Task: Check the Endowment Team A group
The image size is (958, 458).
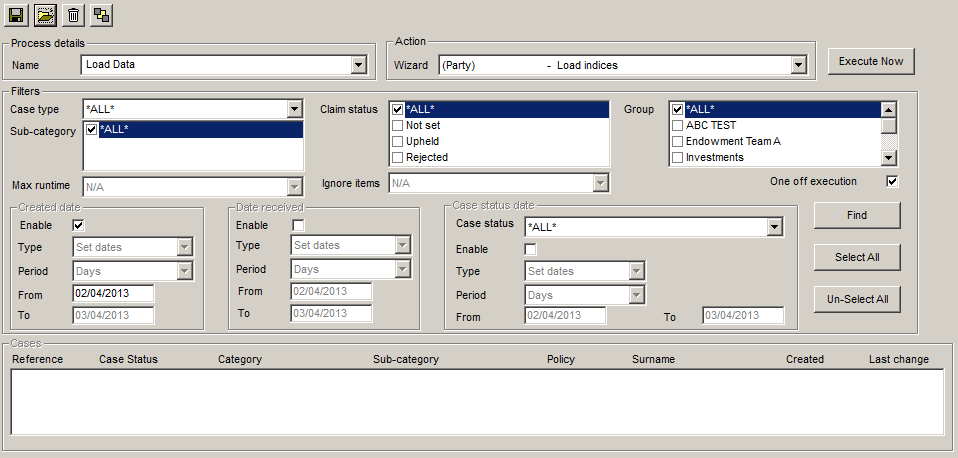Action: coord(678,141)
